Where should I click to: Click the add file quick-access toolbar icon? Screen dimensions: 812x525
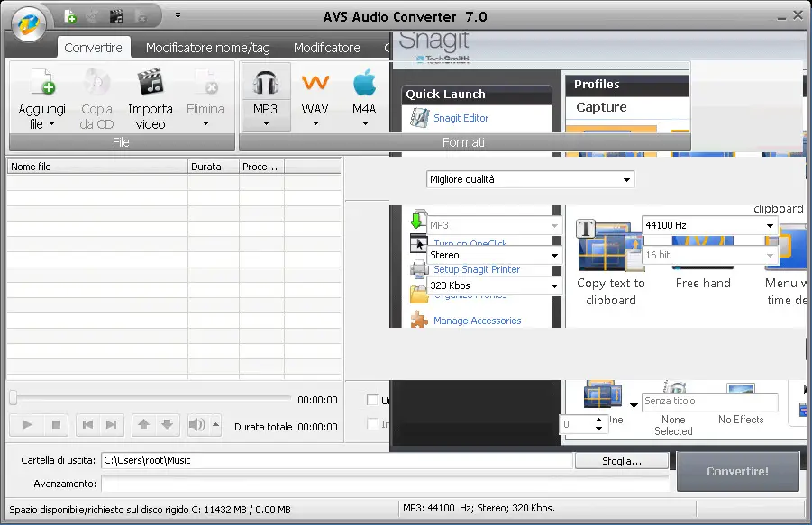[68, 14]
